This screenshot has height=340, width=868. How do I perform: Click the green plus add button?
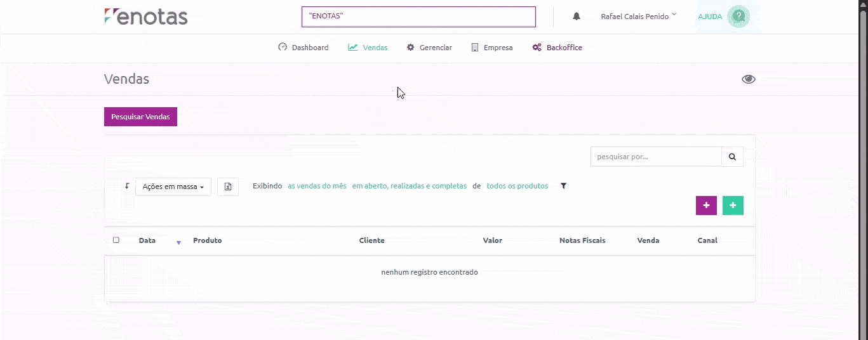coord(733,206)
